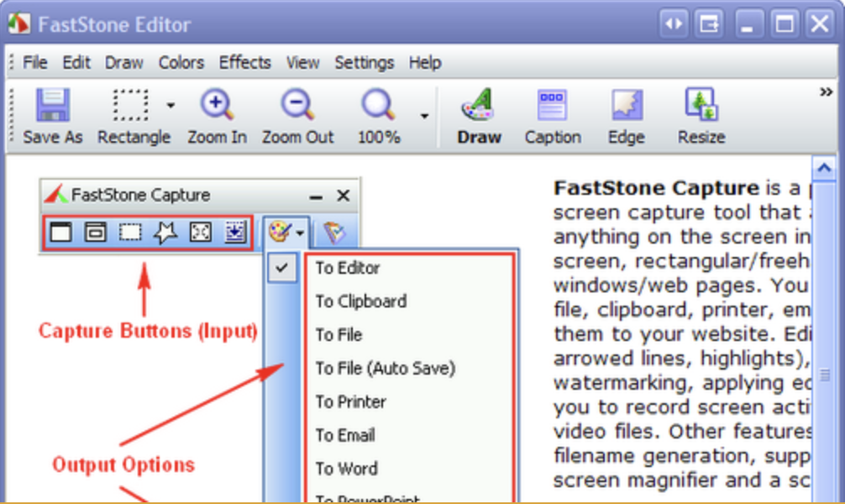The height and width of the screenshot is (504, 845).
Task: Open the 100% zoom level dropdown arrow
Action: tap(424, 115)
